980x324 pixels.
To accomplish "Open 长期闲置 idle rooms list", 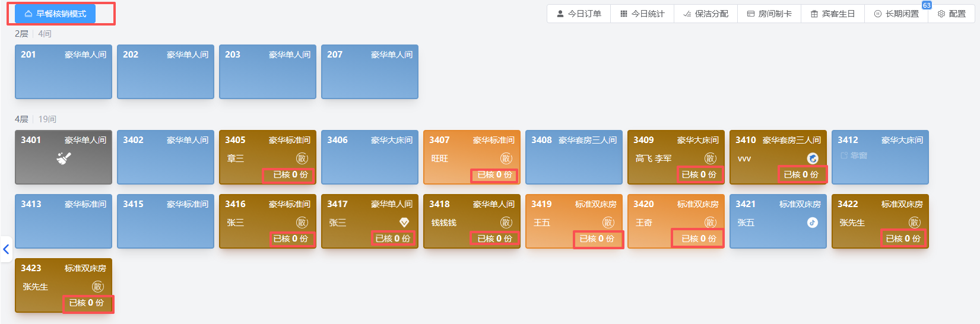I will point(896,14).
